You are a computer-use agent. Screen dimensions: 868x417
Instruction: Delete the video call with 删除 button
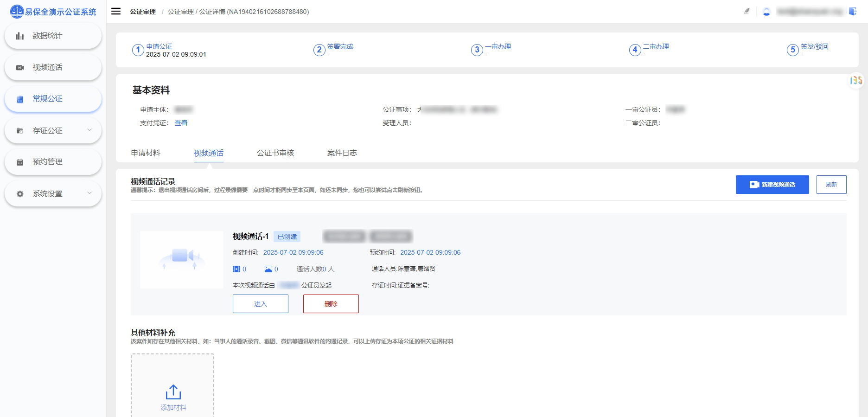click(331, 304)
